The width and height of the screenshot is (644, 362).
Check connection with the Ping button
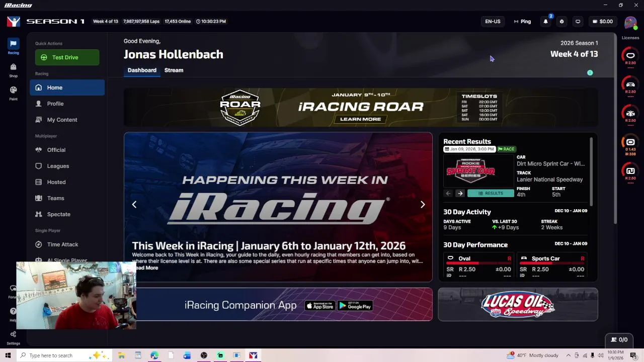coord(522,21)
